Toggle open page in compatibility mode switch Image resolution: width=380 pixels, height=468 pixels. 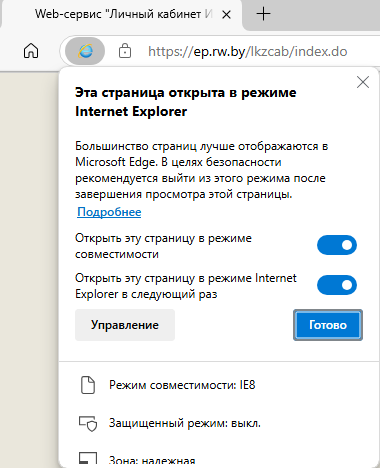[337, 245]
